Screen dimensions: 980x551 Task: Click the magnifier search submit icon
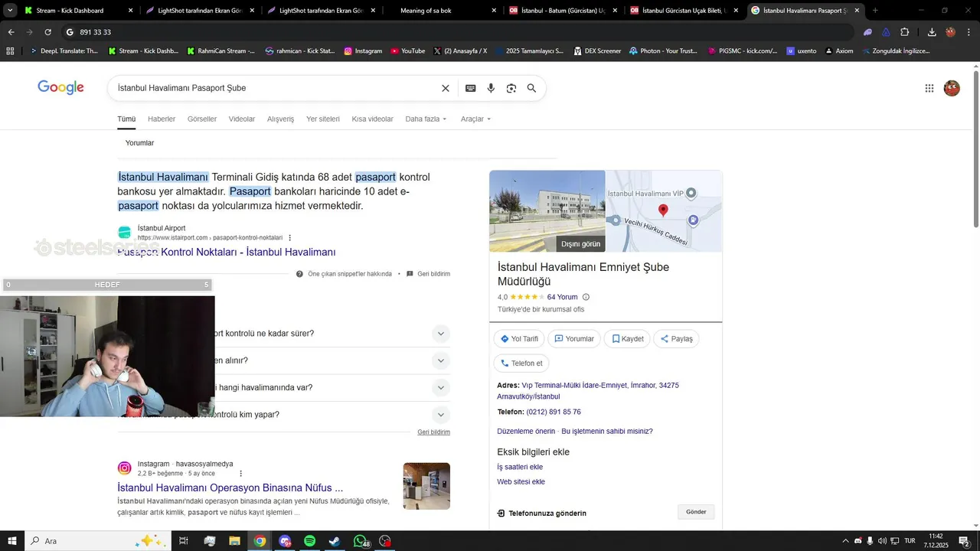pyautogui.click(x=531, y=88)
